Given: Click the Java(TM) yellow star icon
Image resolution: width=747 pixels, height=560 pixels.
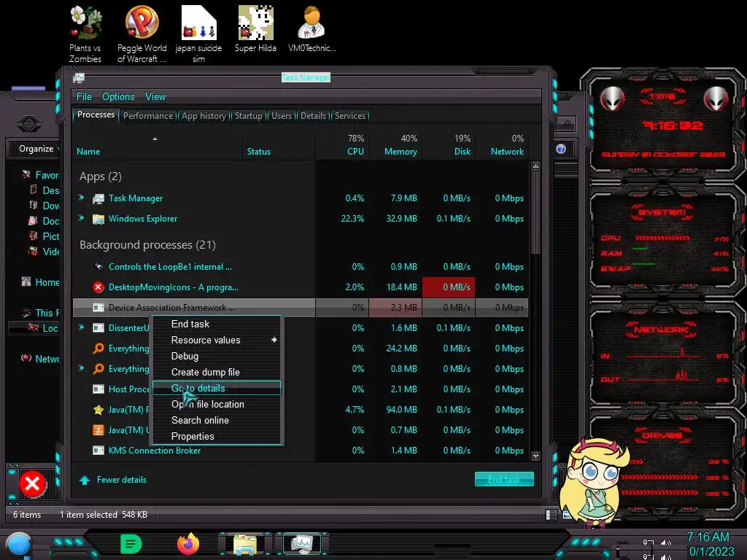Looking at the screenshot, I should tap(98, 410).
